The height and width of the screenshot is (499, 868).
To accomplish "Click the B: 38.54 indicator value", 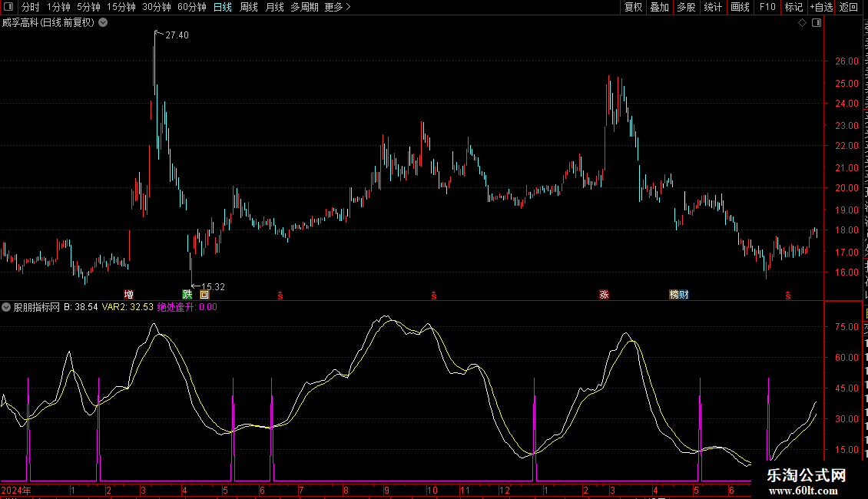I will (81, 307).
